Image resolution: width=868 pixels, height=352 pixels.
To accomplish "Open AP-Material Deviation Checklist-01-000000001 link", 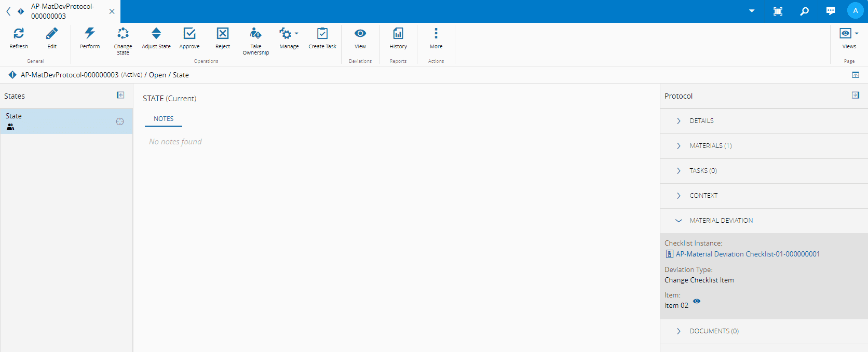I will point(748,254).
